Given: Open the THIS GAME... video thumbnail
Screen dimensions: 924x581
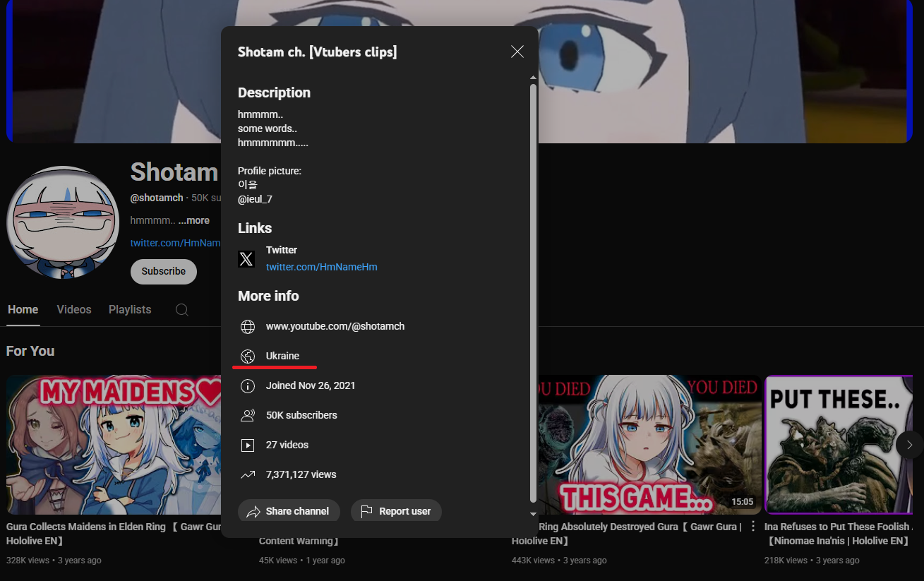Looking at the screenshot, I should [x=648, y=444].
